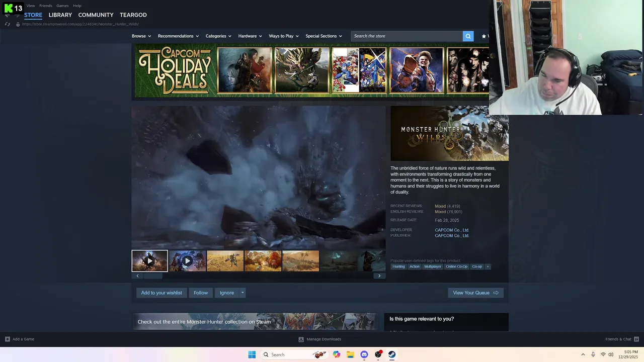
Task: Open the Windows Start menu
Action: click(252, 354)
